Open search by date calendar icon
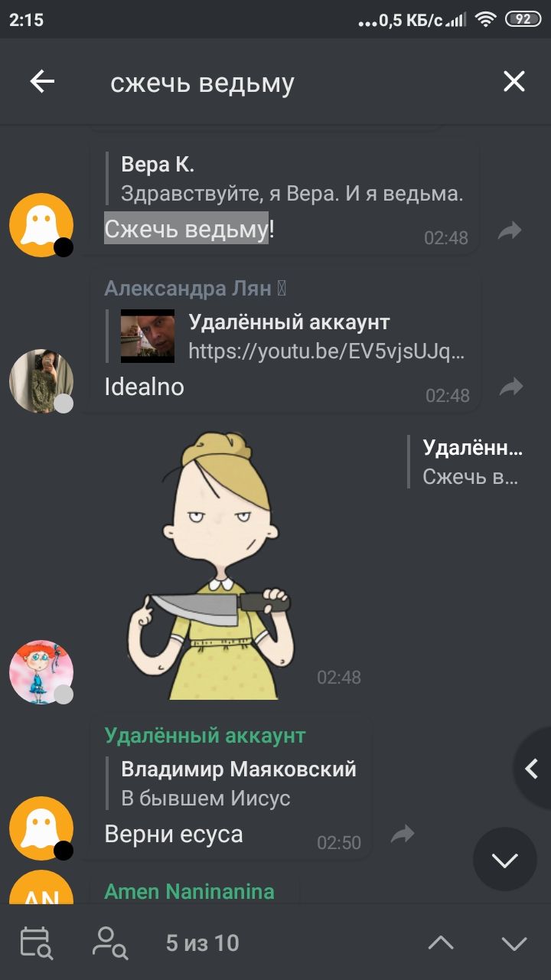Screen dimensions: 551x980 click(x=36, y=942)
